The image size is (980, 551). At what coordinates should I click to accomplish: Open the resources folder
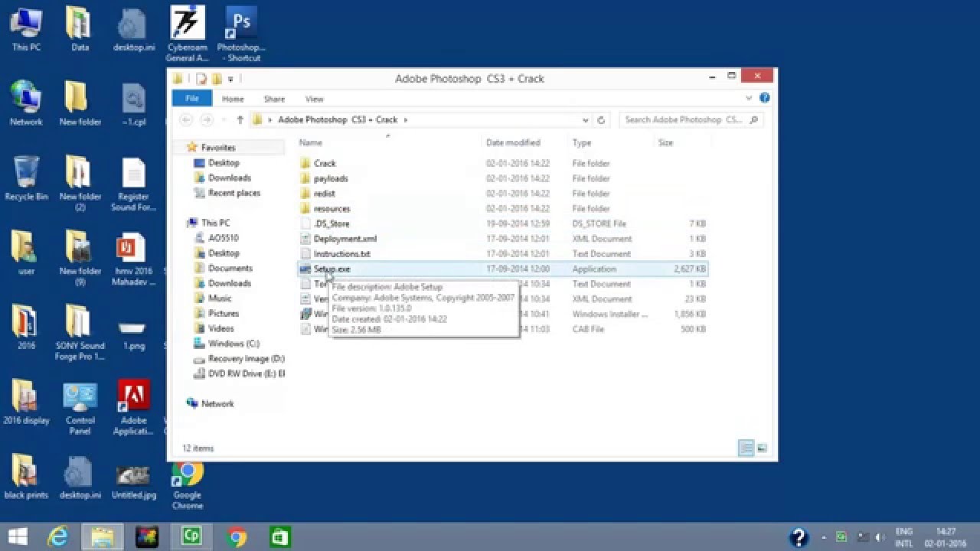pos(332,208)
